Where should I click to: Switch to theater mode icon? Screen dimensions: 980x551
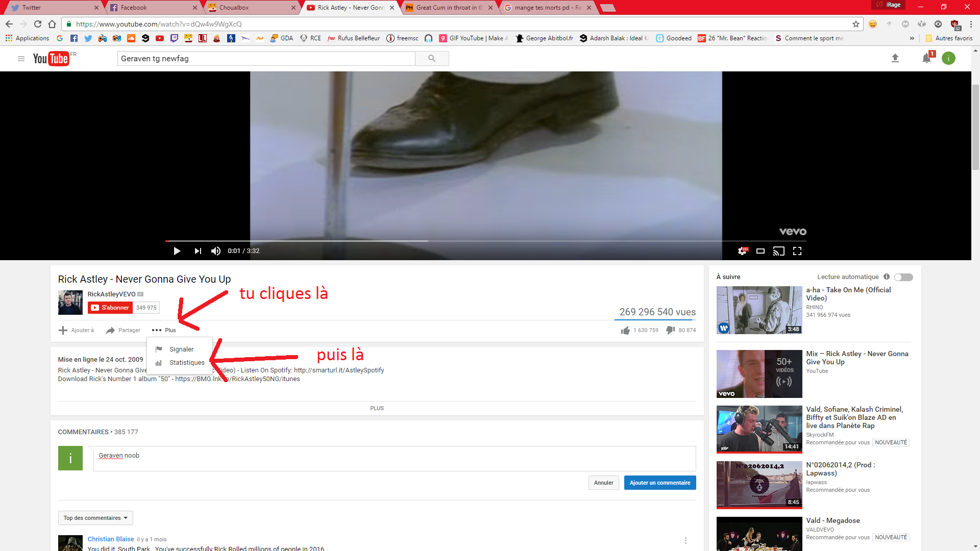[x=761, y=251]
